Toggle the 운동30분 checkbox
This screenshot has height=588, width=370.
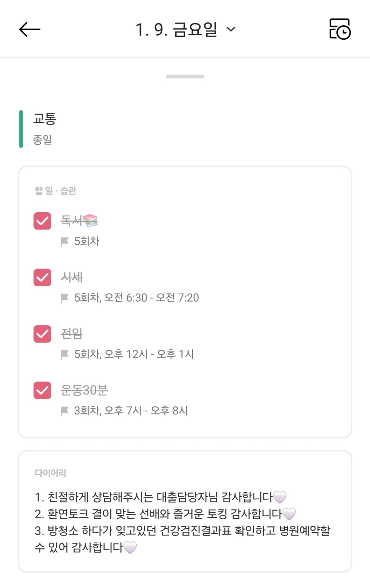(42, 390)
